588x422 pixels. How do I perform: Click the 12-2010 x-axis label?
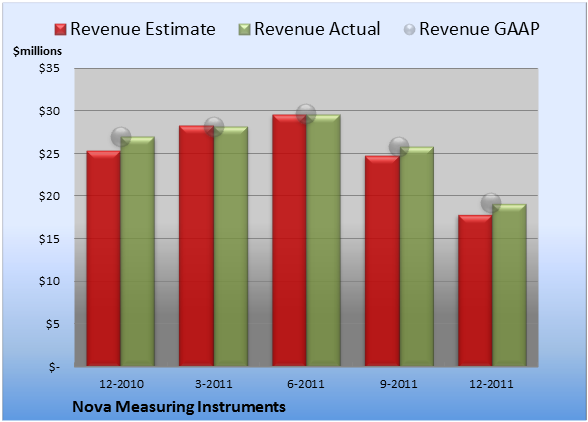coord(121,384)
